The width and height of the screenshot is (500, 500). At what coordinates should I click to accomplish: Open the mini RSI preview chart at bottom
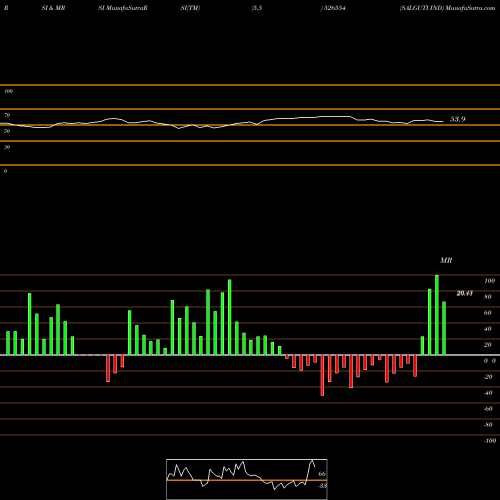point(247,479)
